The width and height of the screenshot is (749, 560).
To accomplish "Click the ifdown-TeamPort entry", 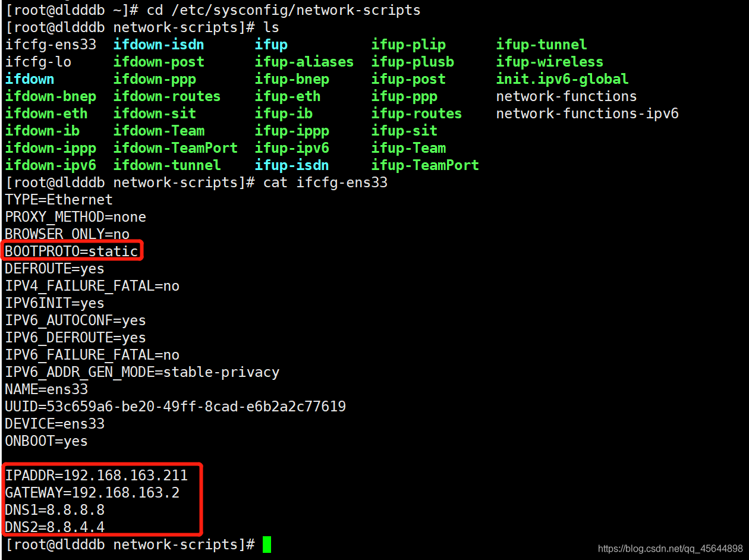I will (x=175, y=148).
